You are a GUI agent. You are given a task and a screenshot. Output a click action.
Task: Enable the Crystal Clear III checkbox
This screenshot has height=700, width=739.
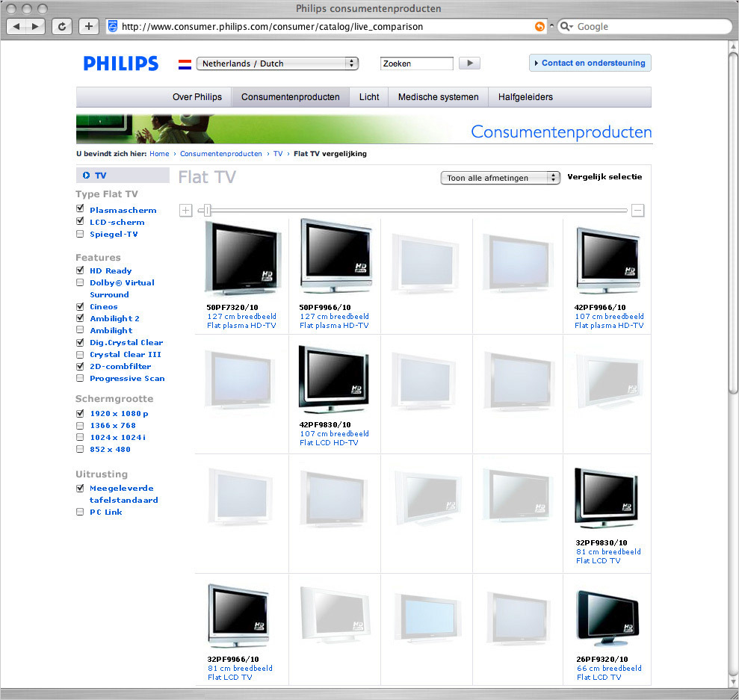point(80,354)
